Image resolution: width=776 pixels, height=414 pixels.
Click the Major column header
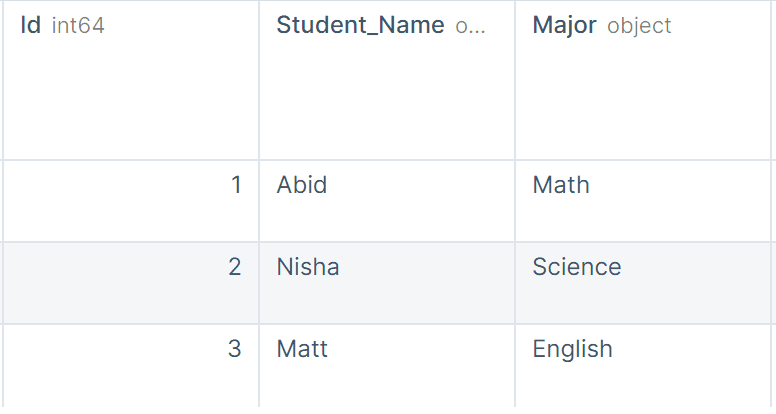[643, 80]
